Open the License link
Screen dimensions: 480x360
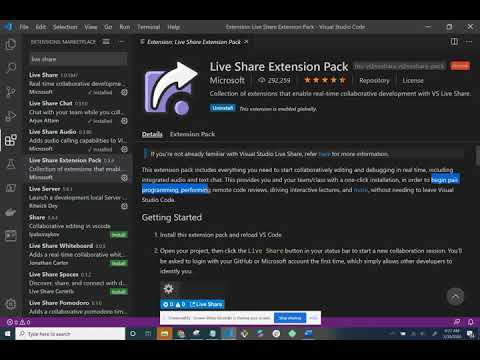pos(413,80)
